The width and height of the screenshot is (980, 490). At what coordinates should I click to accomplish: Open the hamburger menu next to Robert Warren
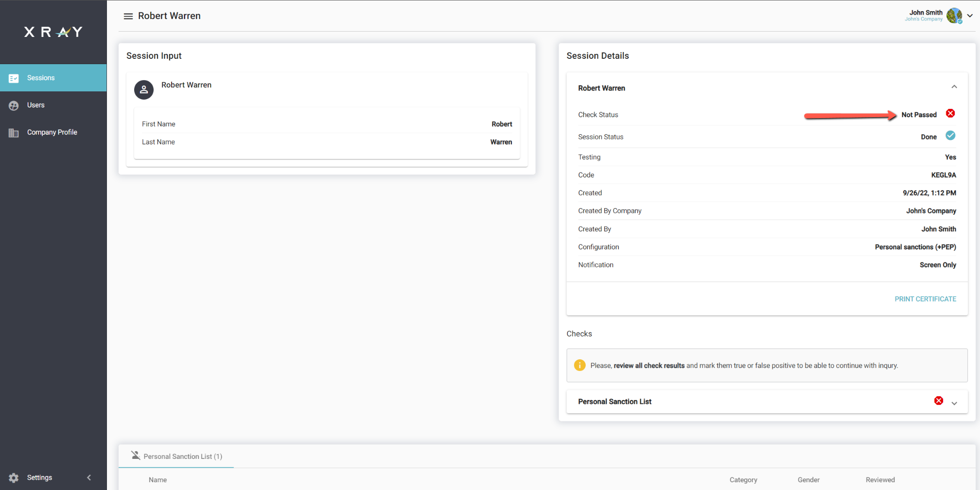(128, 16)
